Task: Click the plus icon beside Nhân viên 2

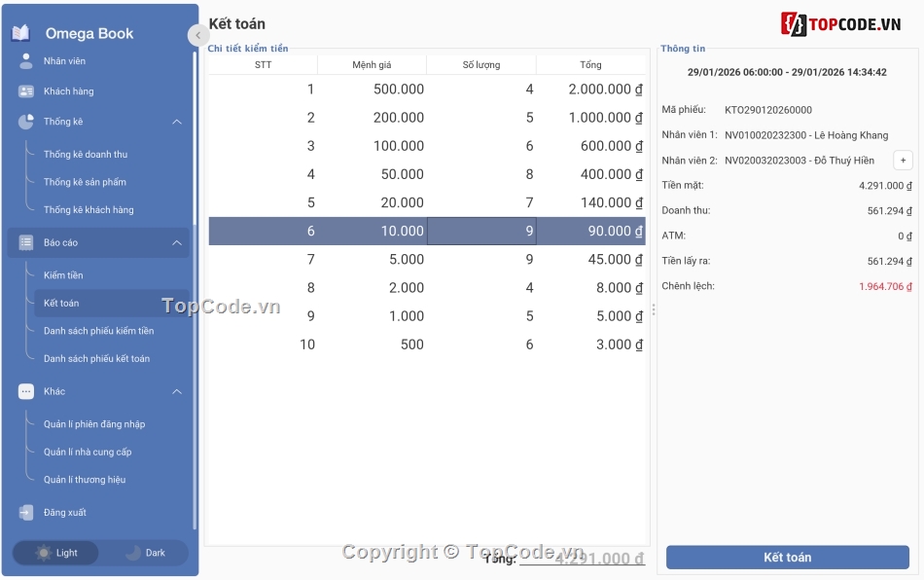Action: [x=903, y=160]
